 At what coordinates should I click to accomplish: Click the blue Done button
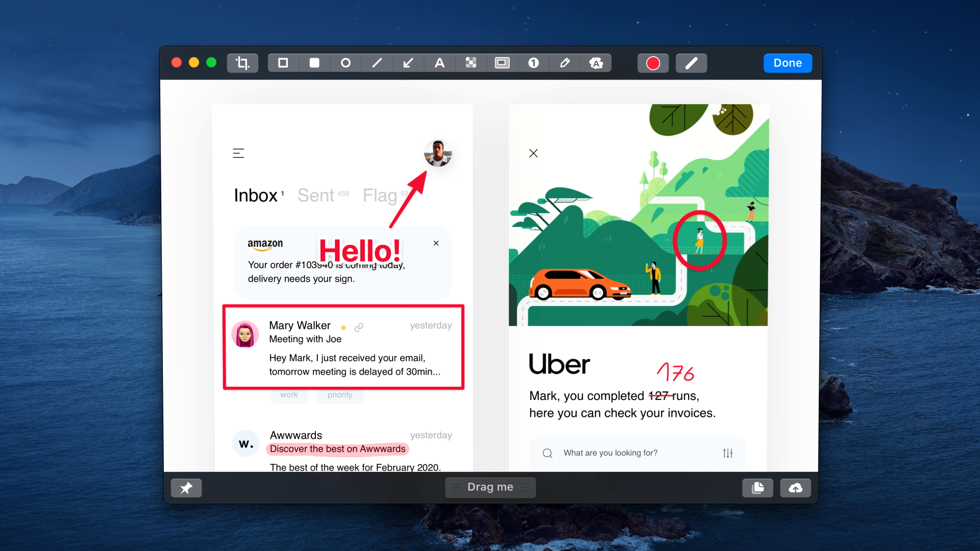pos(788,63)
